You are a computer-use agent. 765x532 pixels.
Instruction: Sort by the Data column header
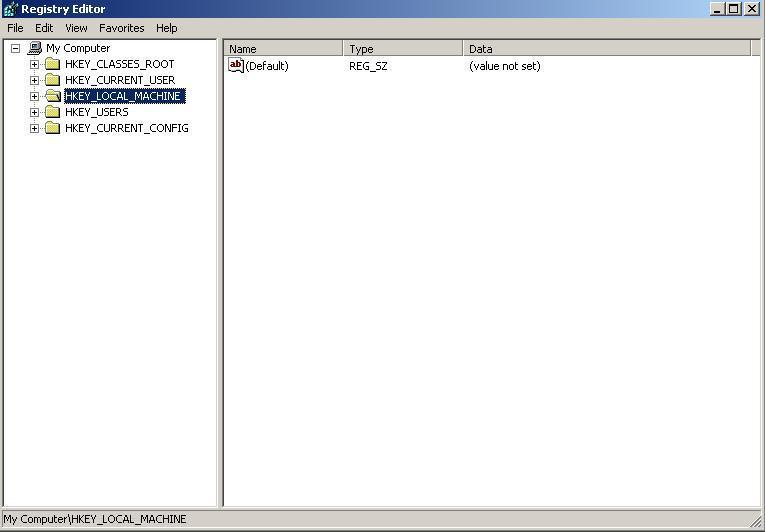pyautogui.click(x=607, y=48)
